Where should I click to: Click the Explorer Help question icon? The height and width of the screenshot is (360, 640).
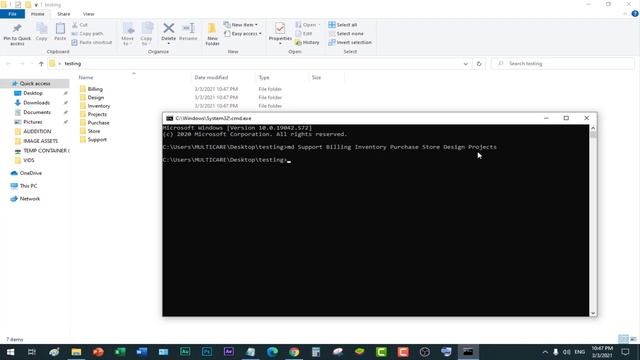[x=635, y=14]
